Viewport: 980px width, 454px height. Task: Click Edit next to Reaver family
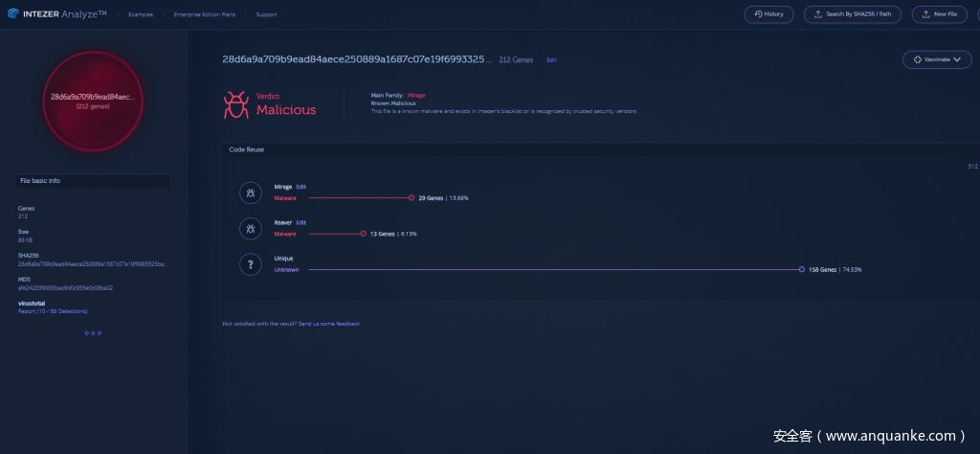(301, 222)
